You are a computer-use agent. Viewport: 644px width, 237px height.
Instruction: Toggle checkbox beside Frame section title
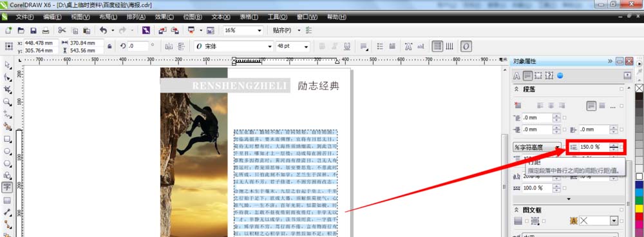click(621, 209)
